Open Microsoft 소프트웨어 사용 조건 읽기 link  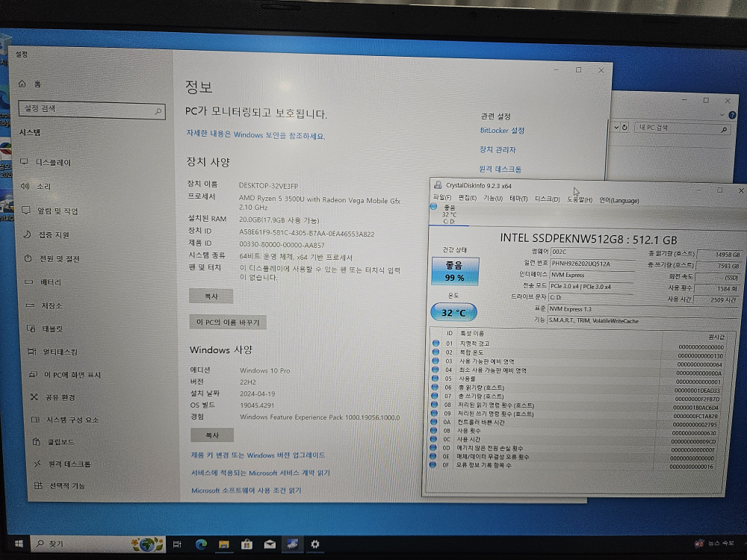point(246,490)
